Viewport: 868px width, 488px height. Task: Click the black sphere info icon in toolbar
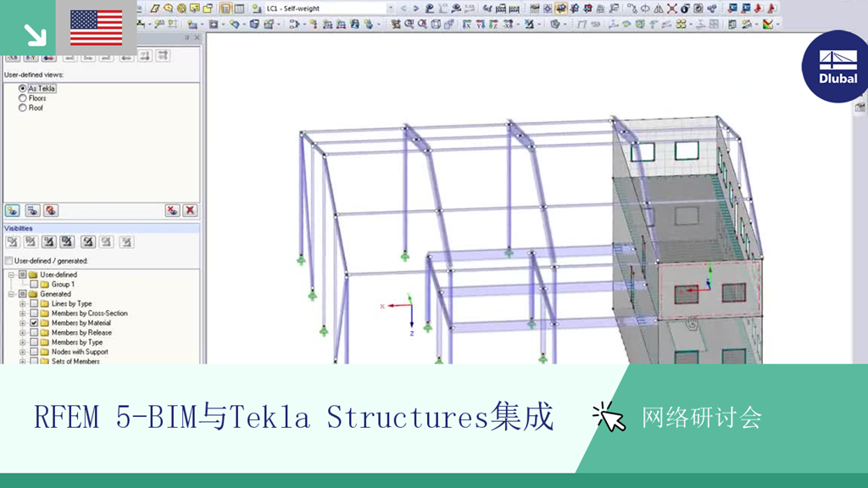[685, 8]
